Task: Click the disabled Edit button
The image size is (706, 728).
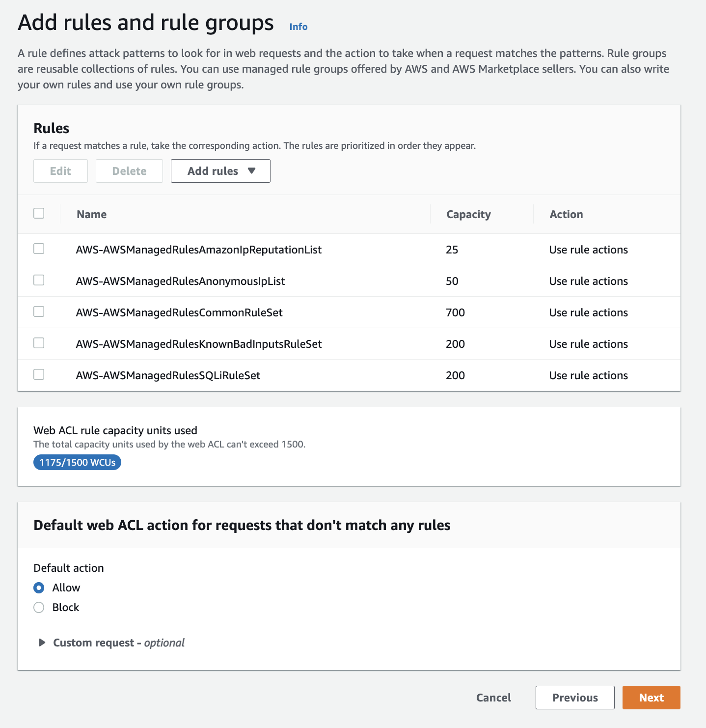Action: (60, 171)
